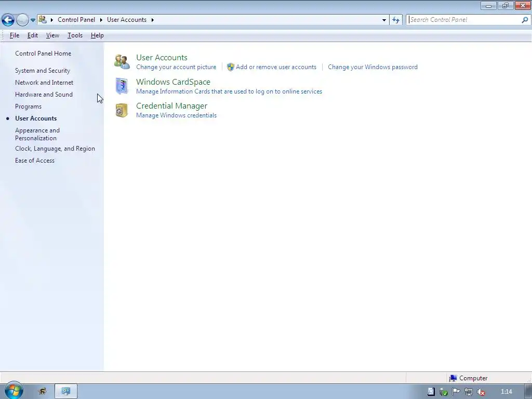Click the first system tray icon
532x399 pixels.
tap(431, 392)
